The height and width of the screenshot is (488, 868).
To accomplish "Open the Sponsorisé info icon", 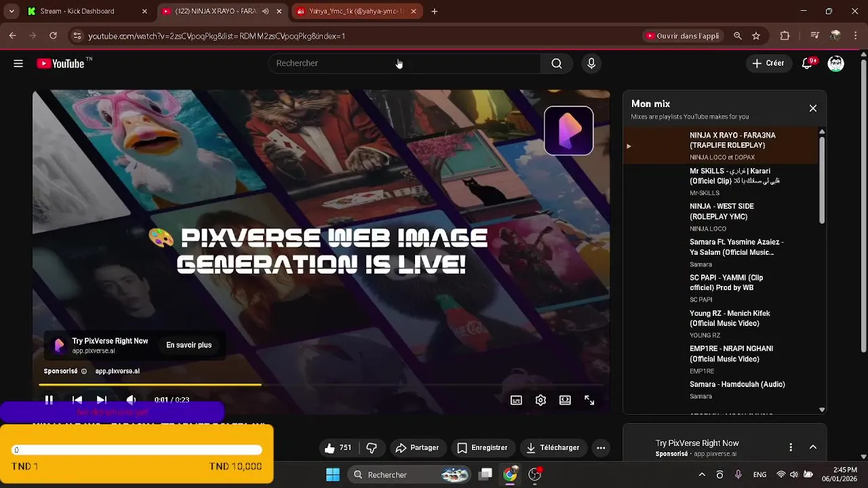I will coord(84,371).
